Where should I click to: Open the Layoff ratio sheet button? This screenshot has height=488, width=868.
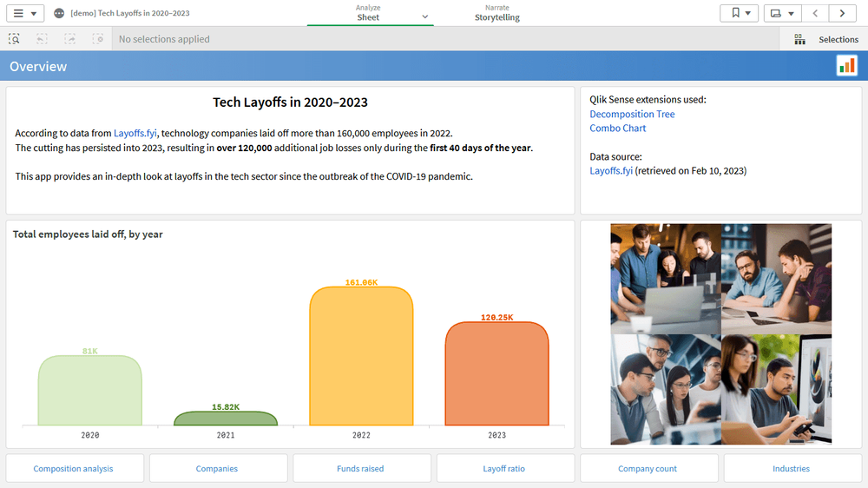point(503,469)
